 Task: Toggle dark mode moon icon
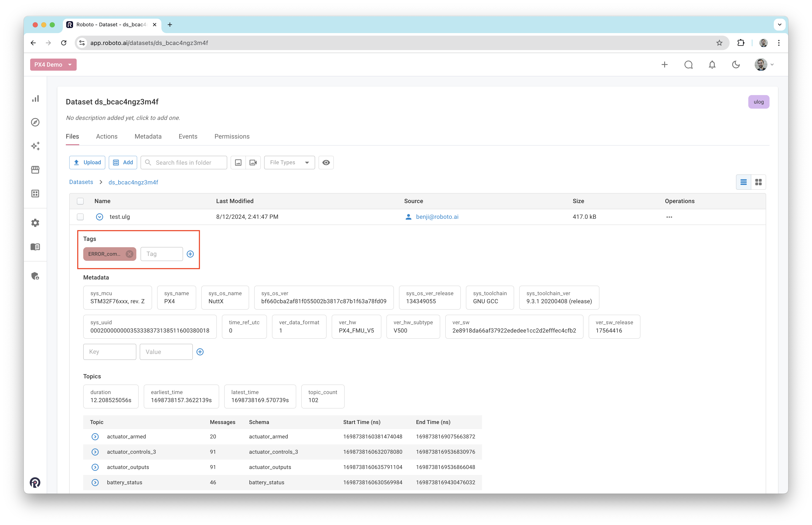pos(736,65)
